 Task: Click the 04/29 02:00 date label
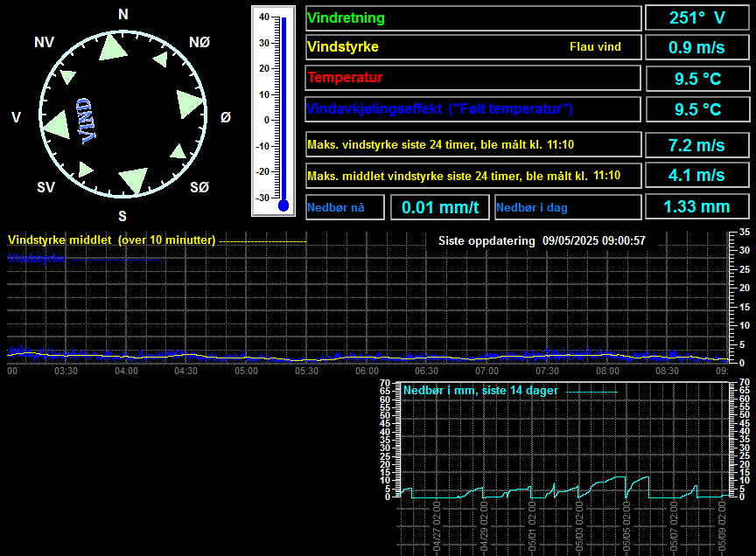tap(484, 526)
